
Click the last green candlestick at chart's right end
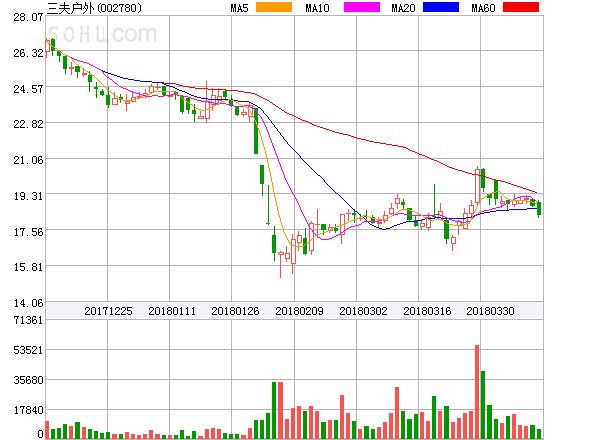[x=539, y=209]
